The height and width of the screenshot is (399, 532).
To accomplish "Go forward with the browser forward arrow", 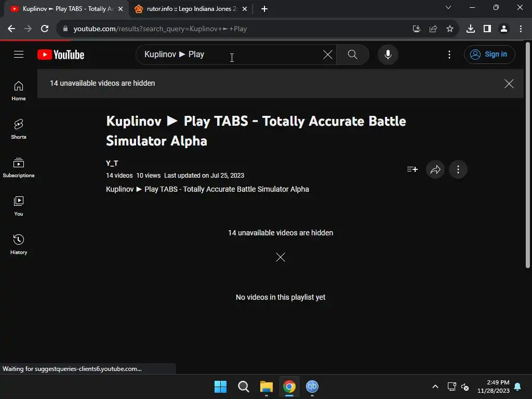I will coord(28,29).
